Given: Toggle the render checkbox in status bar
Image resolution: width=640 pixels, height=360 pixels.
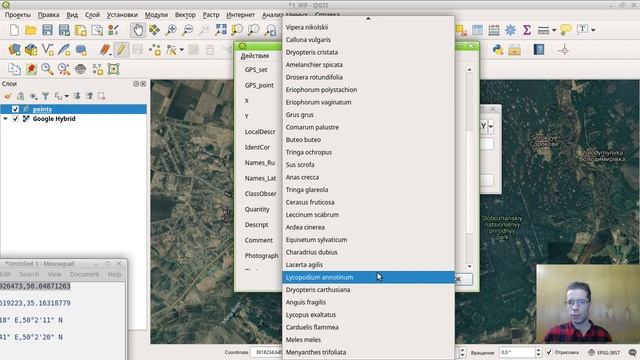Looking at the screenshot, I should (549, 352).
